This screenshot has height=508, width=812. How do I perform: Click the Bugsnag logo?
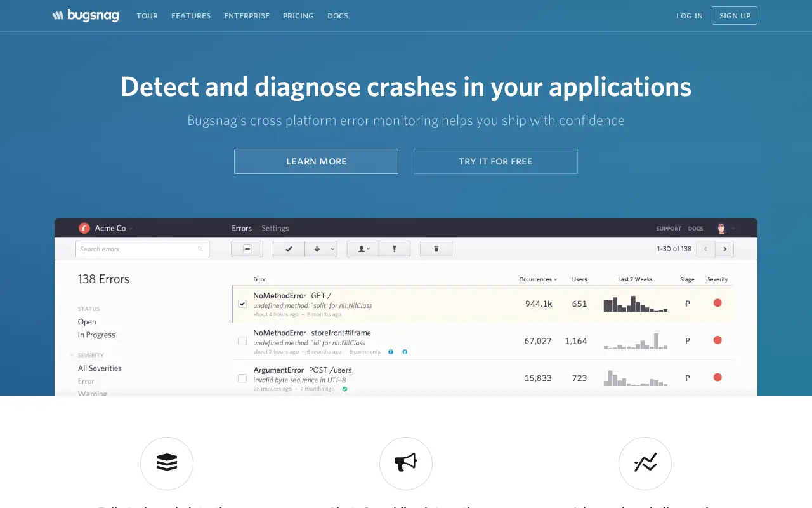tap(85, 15)
